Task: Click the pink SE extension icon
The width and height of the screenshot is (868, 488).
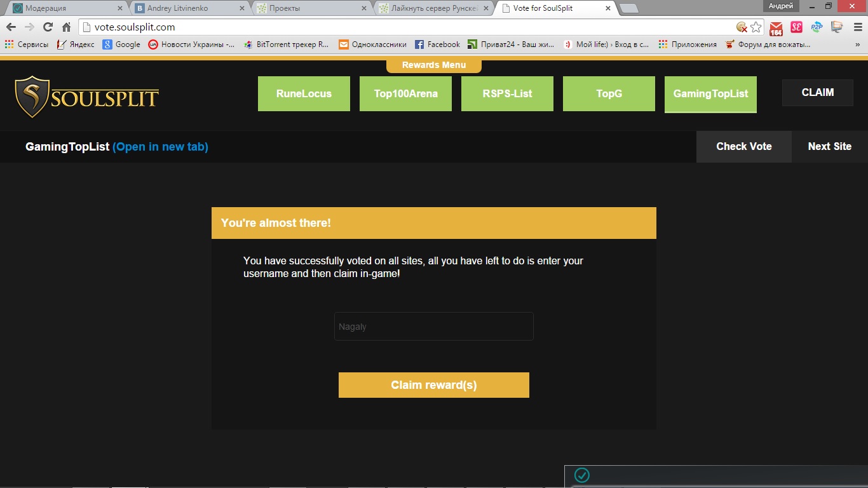Action: tap(796, 27)
